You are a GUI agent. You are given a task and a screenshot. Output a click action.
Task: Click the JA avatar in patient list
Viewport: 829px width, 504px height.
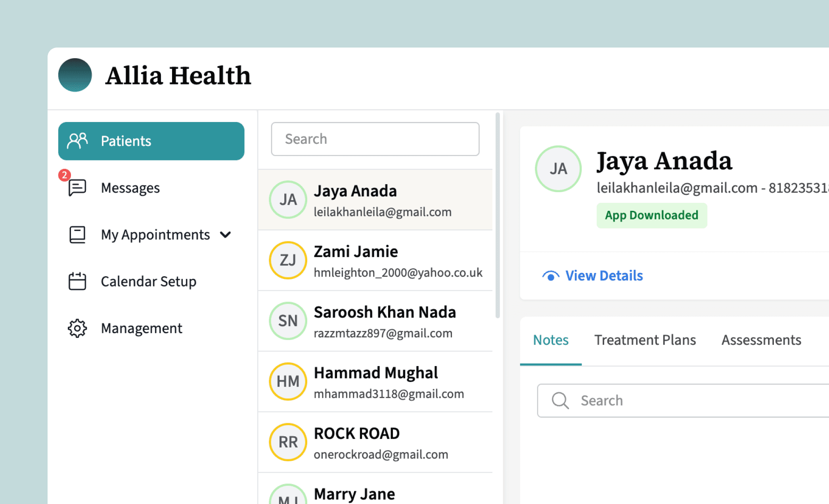point(288,200)
